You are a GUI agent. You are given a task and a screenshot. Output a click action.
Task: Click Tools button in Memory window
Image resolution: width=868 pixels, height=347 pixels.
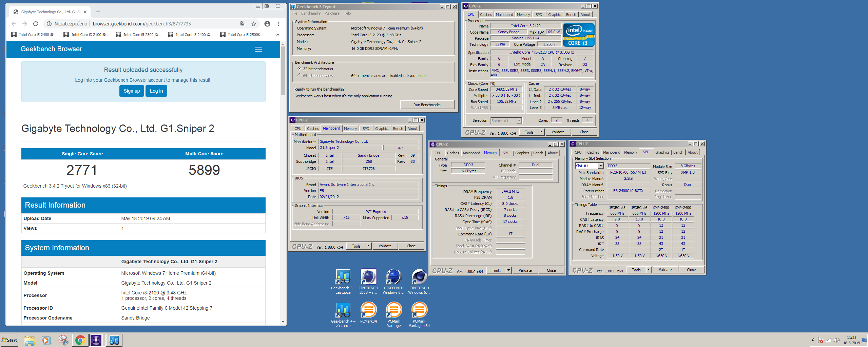pyautogui.click(x=496, y=270)
